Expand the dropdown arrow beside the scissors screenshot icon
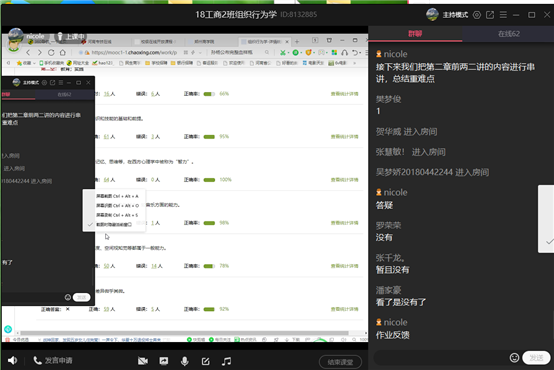The width and height of the screenshot is (554, 370). [x=288, y=53]
